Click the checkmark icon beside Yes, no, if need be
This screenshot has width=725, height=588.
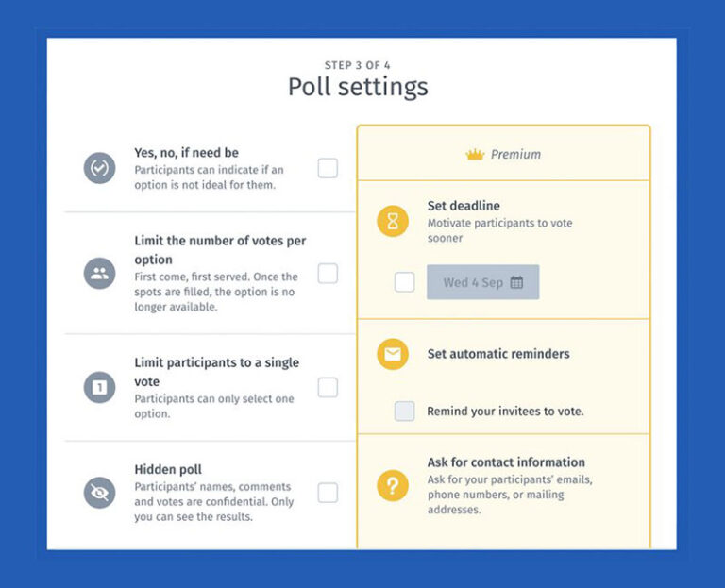[x=99, y=169]
